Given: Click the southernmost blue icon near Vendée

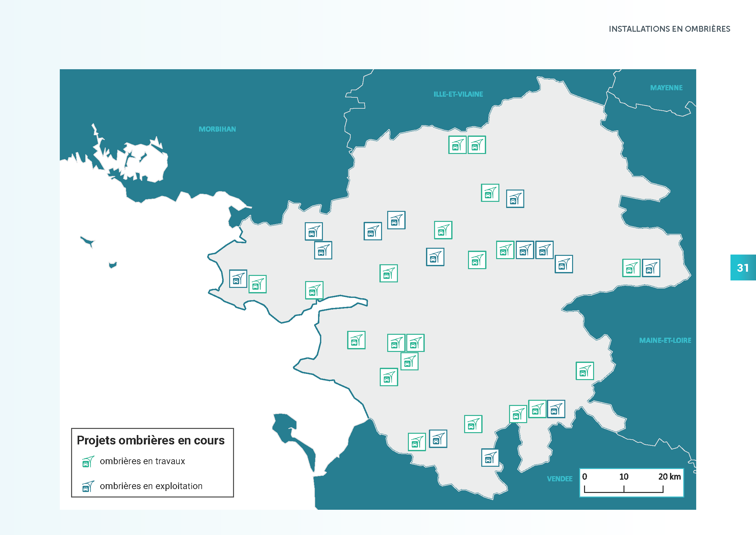Looking at the screenshot, I should [x=490, y=458].
